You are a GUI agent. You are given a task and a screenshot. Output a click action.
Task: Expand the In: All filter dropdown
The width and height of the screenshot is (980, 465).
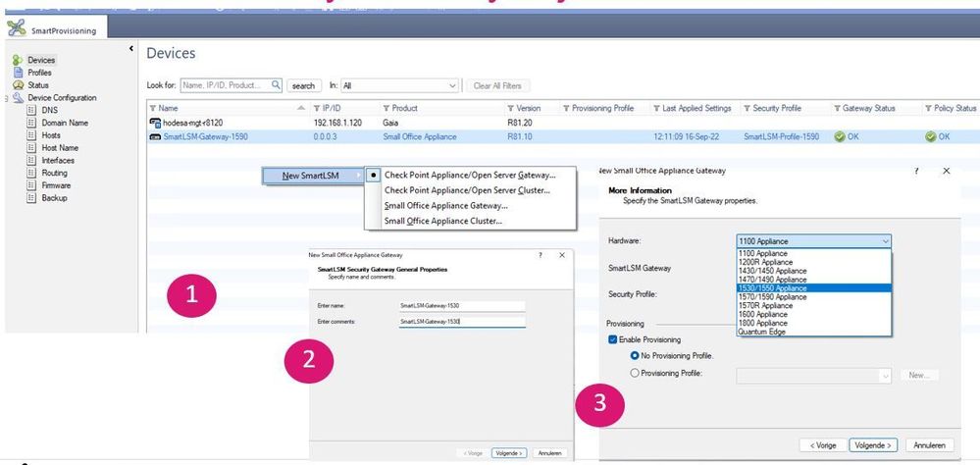[451, 85]
